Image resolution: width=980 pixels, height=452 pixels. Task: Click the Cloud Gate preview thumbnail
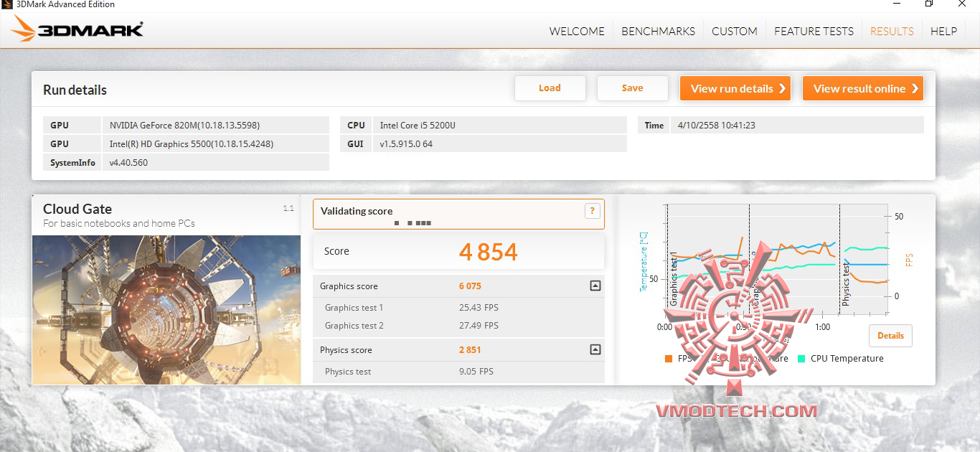tap(166, 310)
